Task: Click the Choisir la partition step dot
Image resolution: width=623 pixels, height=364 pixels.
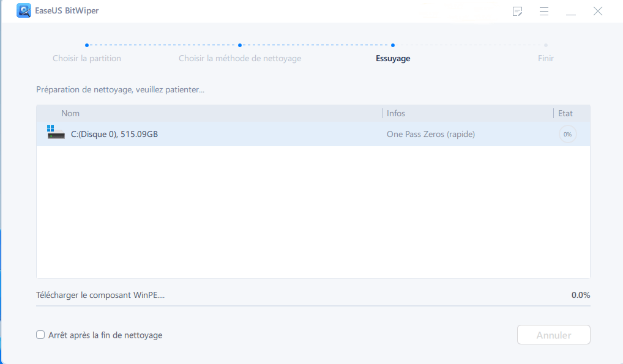Action: 87,44
